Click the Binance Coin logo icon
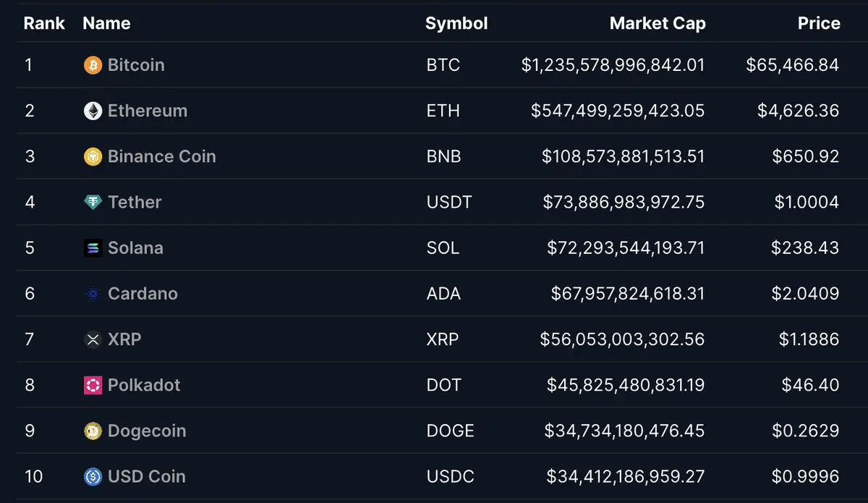 coord(93,156)
